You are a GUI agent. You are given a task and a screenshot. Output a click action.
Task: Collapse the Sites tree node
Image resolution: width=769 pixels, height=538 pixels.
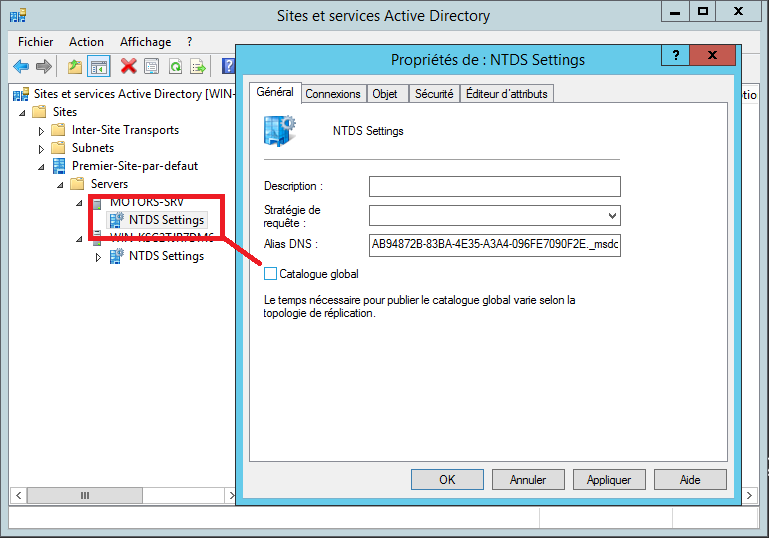(22, 113)
